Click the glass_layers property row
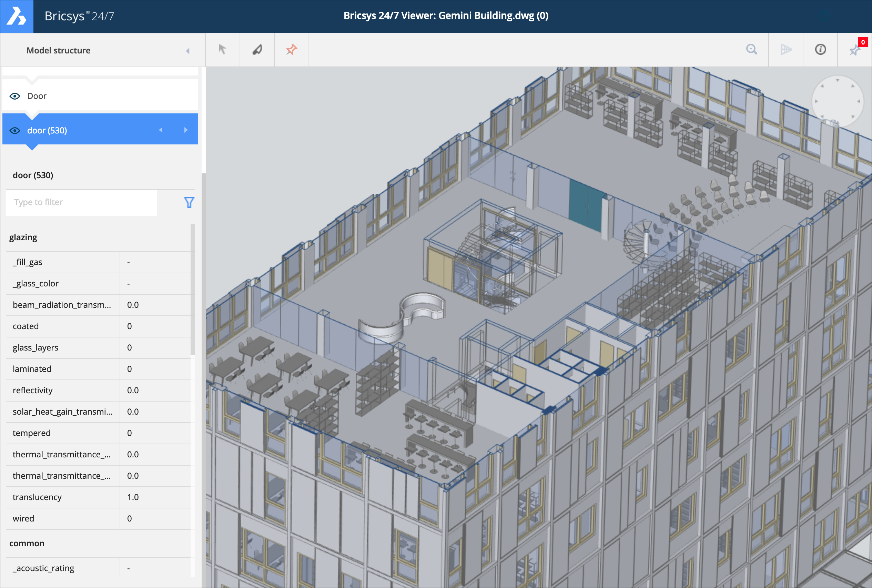 98,348
